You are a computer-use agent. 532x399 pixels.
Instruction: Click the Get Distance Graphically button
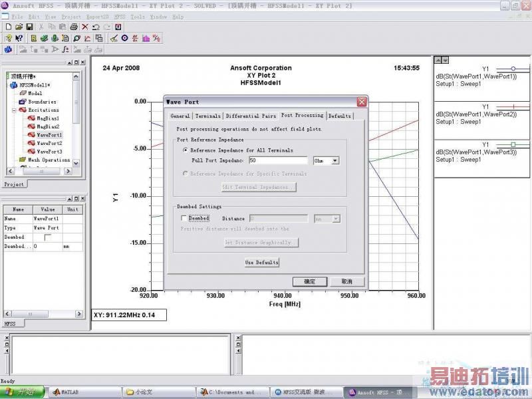tap(261, 243)
